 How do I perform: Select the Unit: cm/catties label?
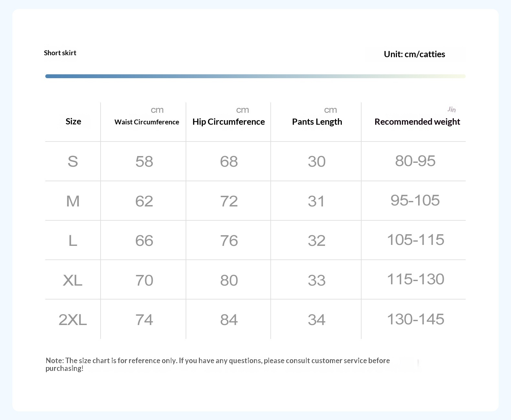click(414, 54)
